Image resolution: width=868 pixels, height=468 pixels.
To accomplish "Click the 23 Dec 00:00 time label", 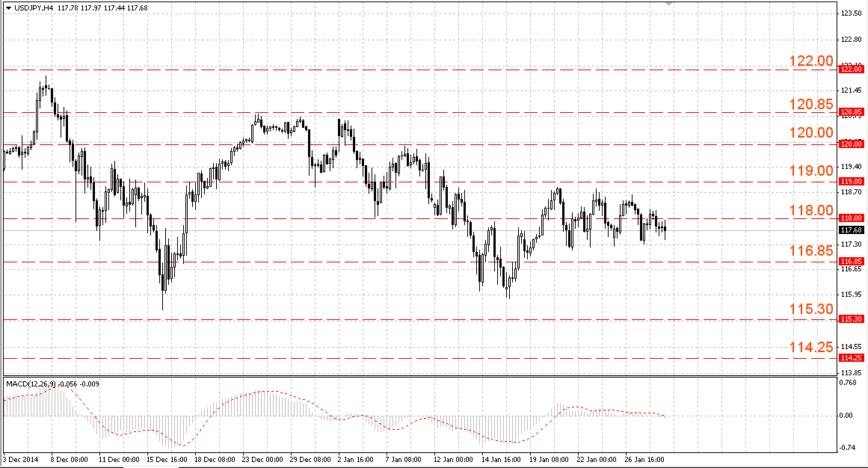I will click(262, 460).
